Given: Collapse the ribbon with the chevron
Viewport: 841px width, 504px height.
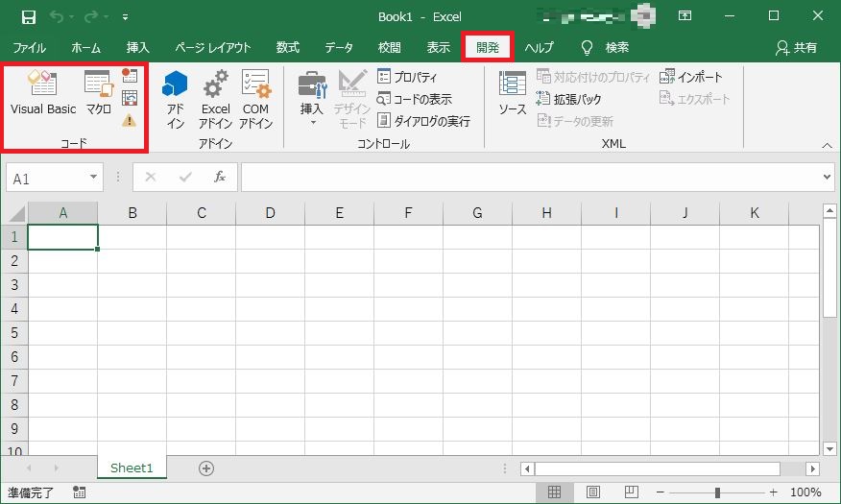Looking at the screenshot, I should (x=827, y=145).
